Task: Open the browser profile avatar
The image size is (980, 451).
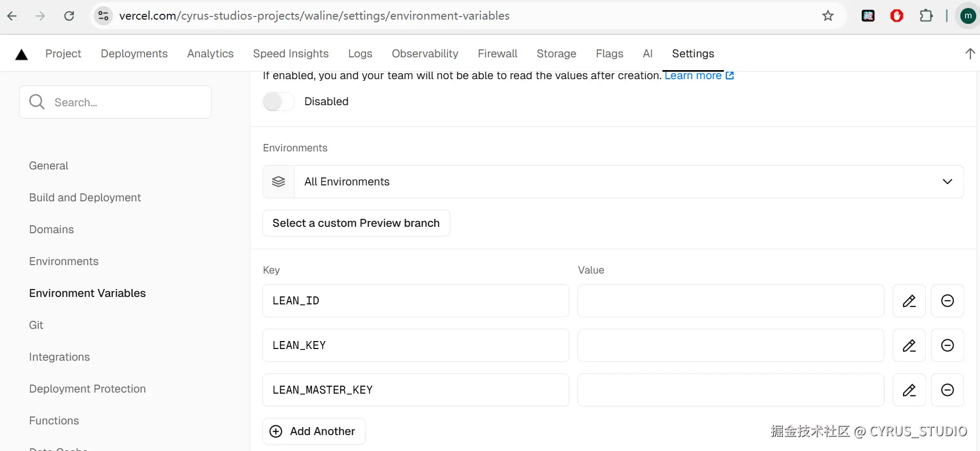Action: [968, 16]
